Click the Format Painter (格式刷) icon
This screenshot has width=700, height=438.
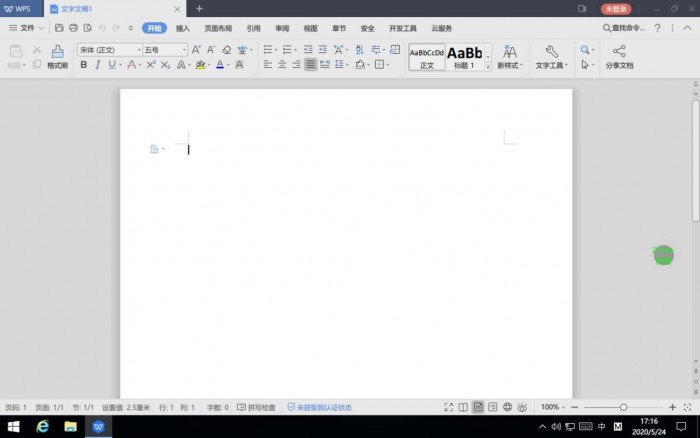pyautogui.click(x=57, y=51)
